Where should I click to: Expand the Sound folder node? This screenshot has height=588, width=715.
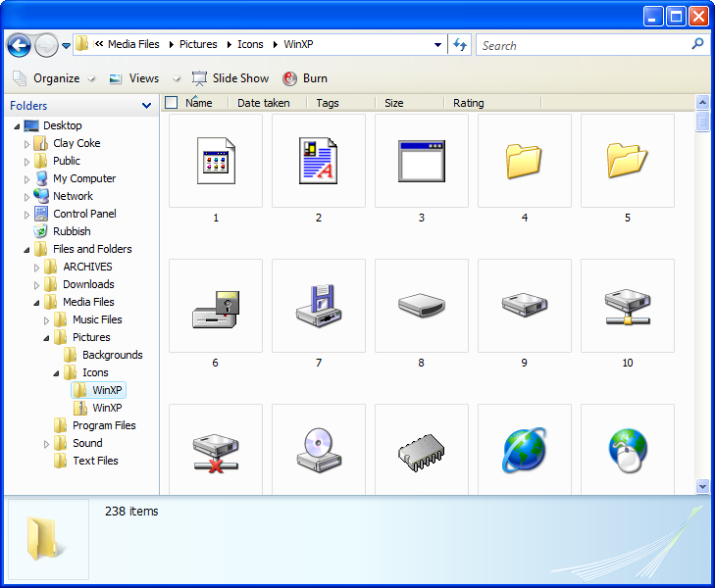click(x=46, y=444)
